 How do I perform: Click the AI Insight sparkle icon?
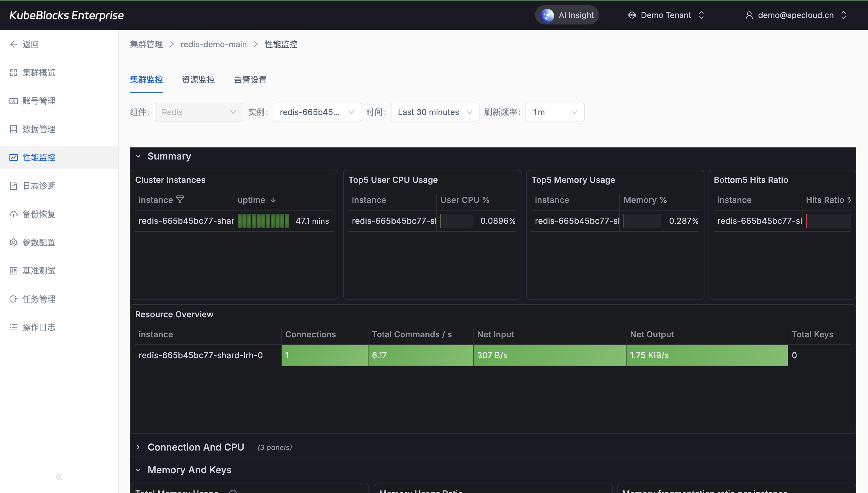(x=547, y=15)
